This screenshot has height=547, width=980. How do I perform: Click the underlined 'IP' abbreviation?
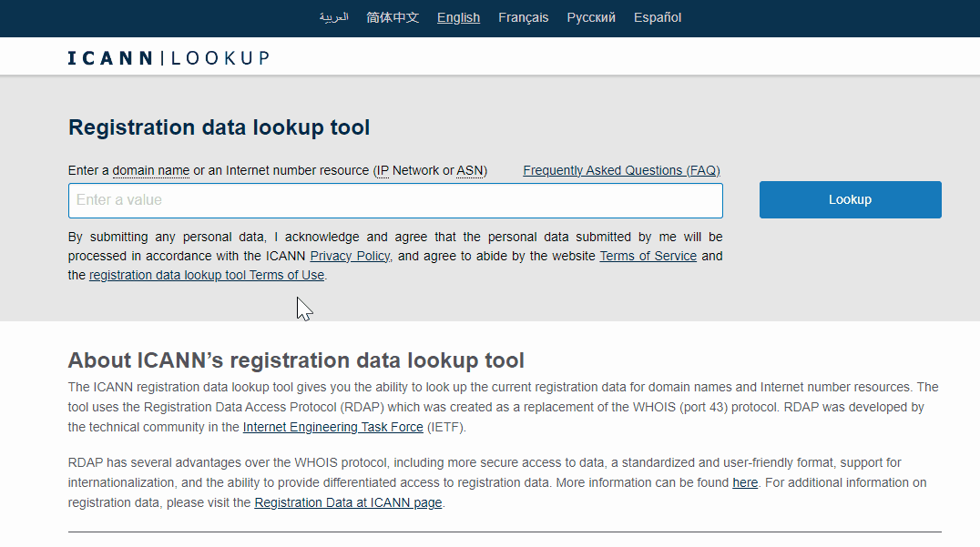[383, 170]
